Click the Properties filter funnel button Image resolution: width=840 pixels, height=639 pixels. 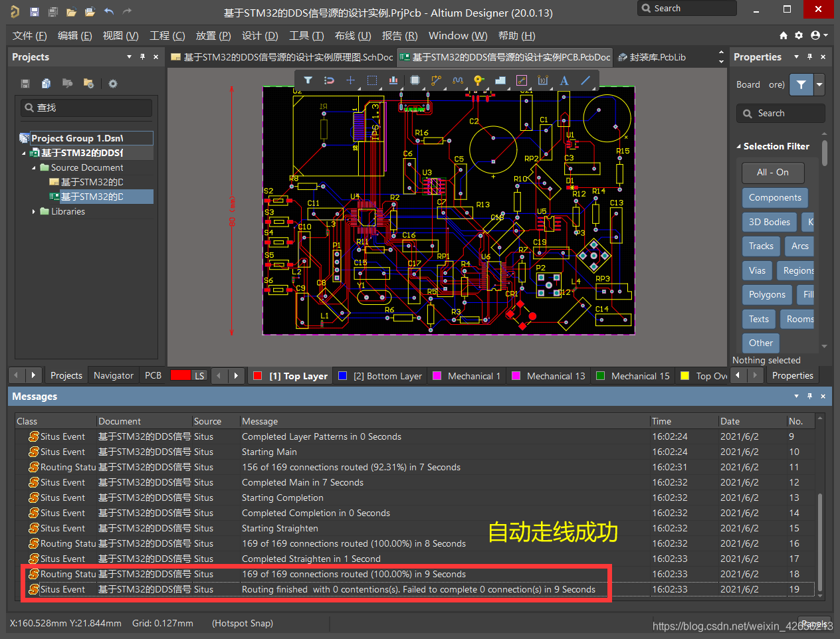click(x=801, y=84)
